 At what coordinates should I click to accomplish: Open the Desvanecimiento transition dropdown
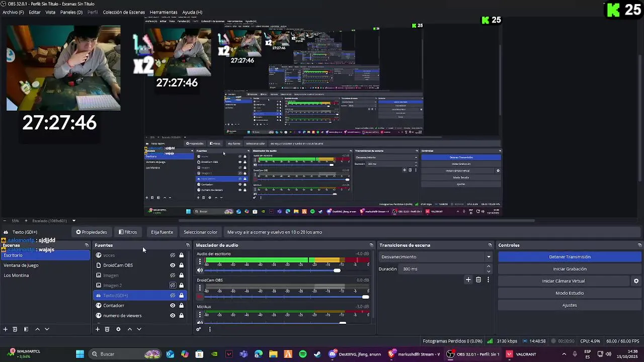[x=436, y=257]
